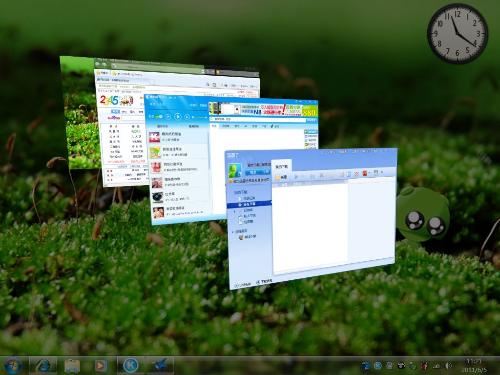Open the Windows Start orb
Viewport: 500px width, 375px height.
[12, 366]
